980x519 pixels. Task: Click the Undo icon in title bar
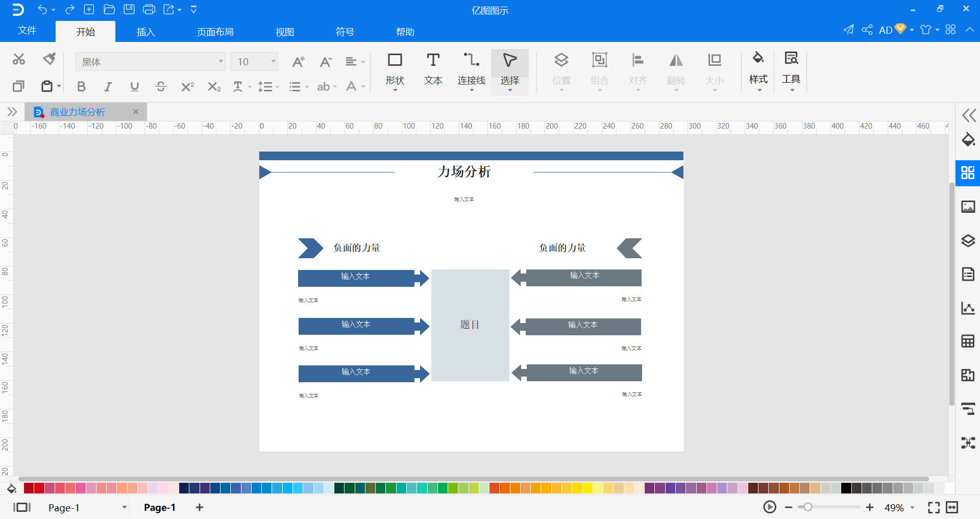click(42, 9)
